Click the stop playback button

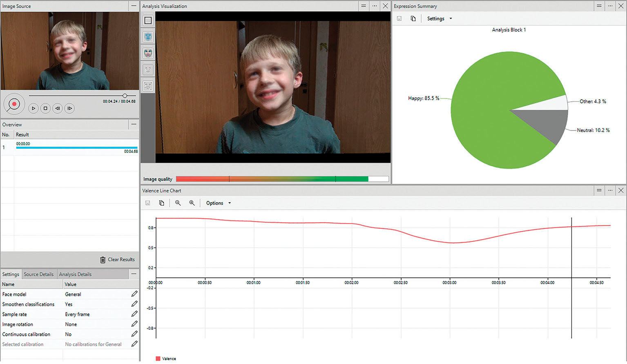pyautogui.click(x=45, y=108)
